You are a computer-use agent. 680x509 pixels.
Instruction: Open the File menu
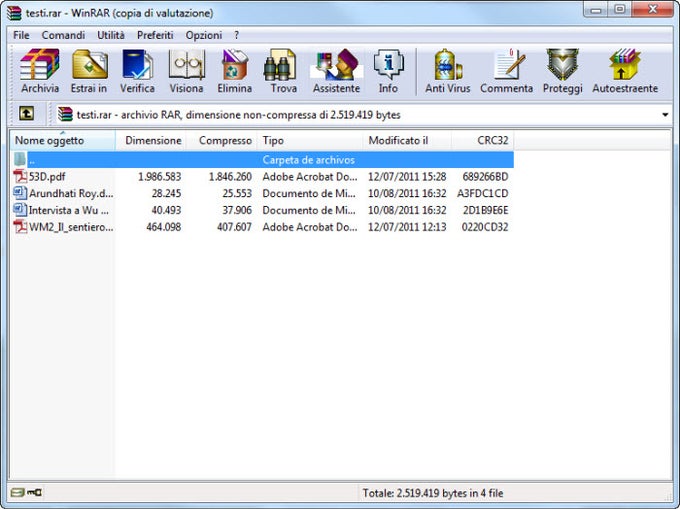(21, 35)
